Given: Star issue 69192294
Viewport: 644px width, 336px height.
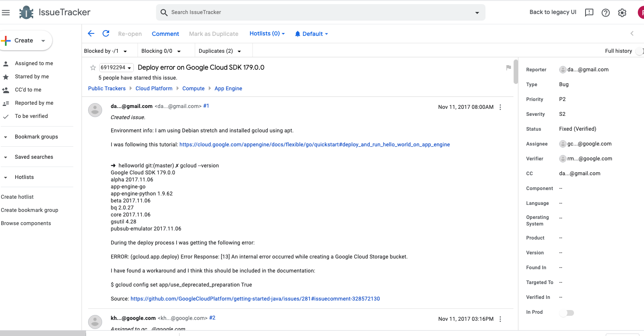Looking at the screenshot, I should [93, 68].
